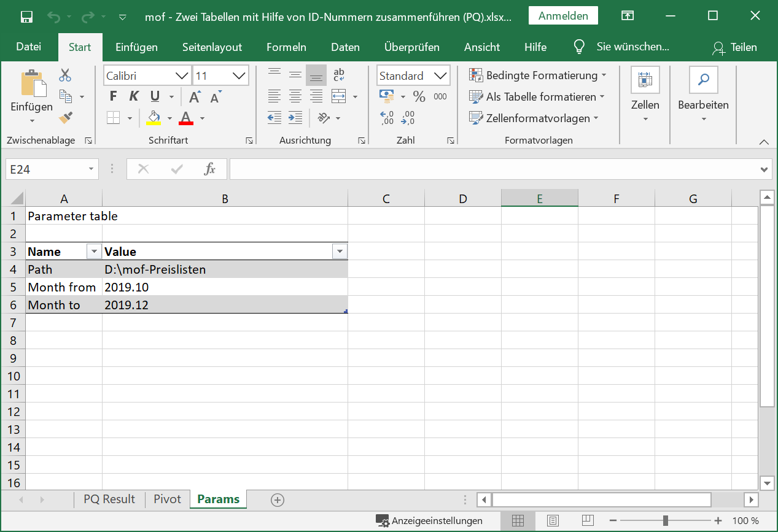This screenshot has height=532, width=778.
Task: Open the insert function fx dialog
Action: pos(210,169)
